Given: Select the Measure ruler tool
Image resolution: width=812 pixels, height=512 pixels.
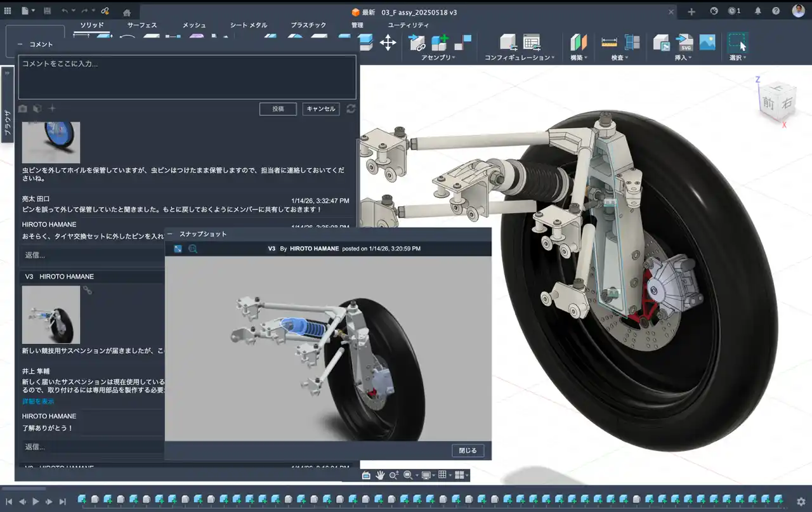Looking at the screenshot, I should (x=609, y=43).
